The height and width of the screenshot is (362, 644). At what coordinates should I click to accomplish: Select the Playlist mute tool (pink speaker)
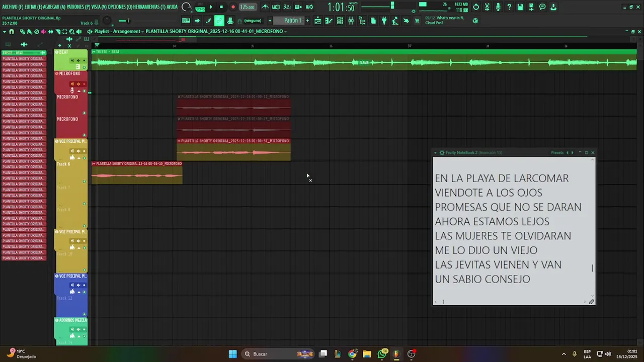43,32
